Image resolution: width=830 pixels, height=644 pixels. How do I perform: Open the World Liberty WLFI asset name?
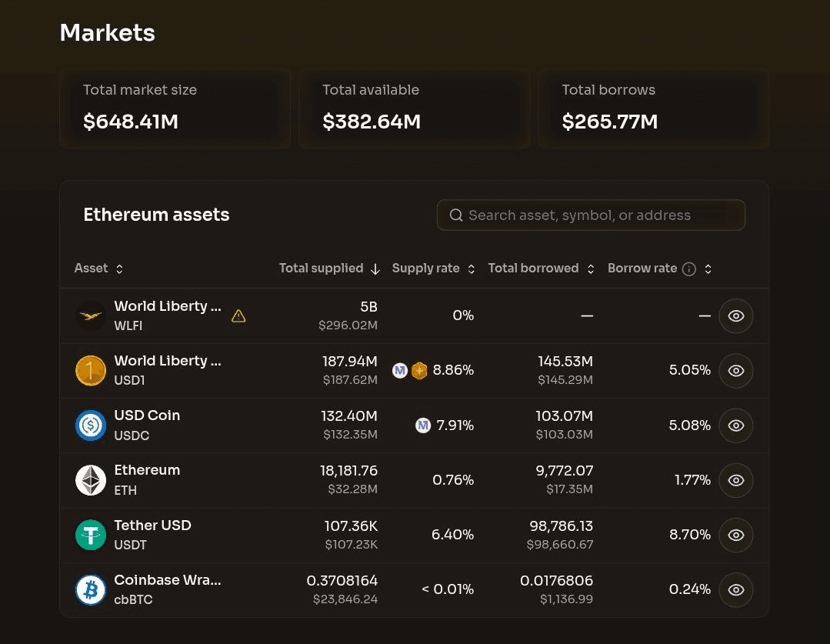point(168,307)
